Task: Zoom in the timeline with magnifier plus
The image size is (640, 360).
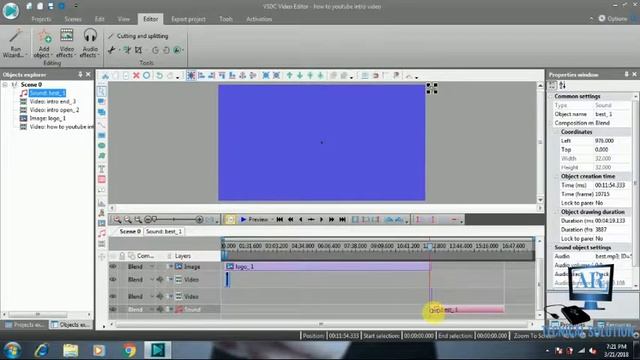Action: (117, 220)
